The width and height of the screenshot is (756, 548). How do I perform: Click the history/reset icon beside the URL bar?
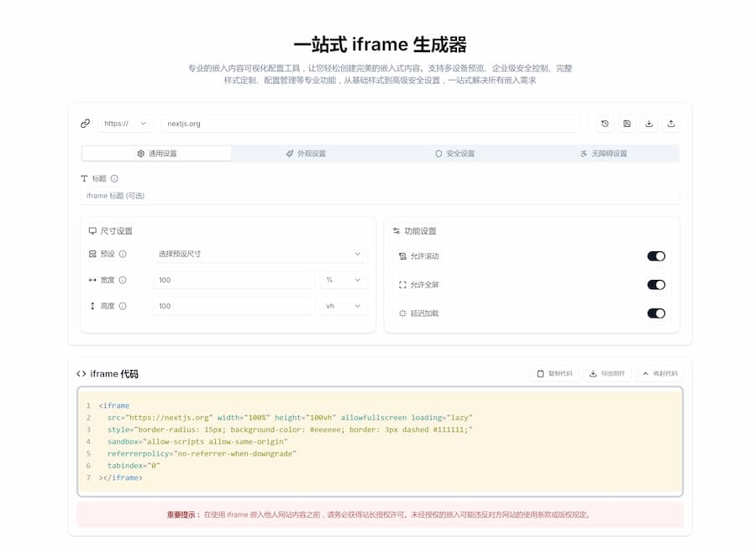point(604,123)
